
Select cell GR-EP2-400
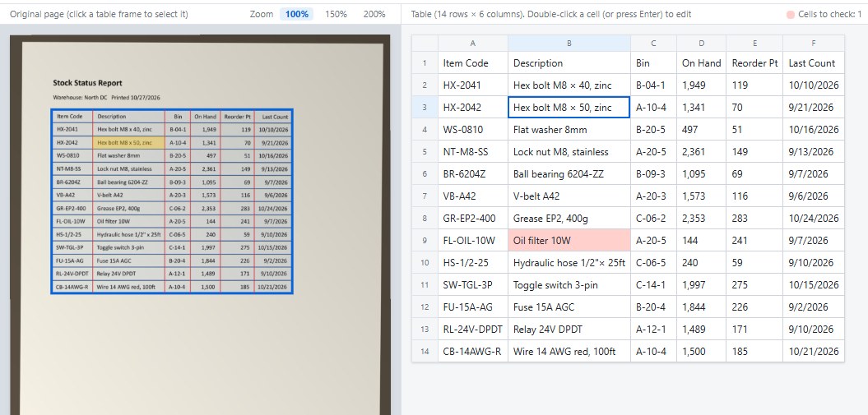pos(473,219)
